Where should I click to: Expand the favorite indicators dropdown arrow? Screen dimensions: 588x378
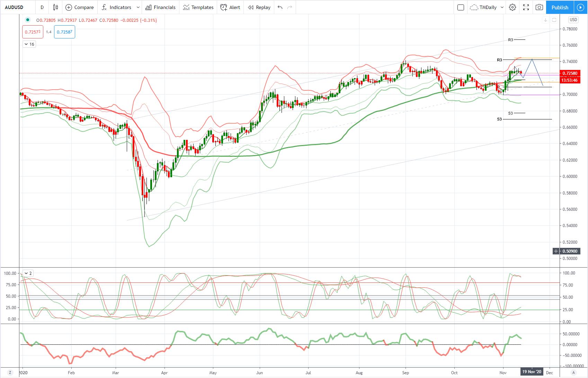point(138,7)
